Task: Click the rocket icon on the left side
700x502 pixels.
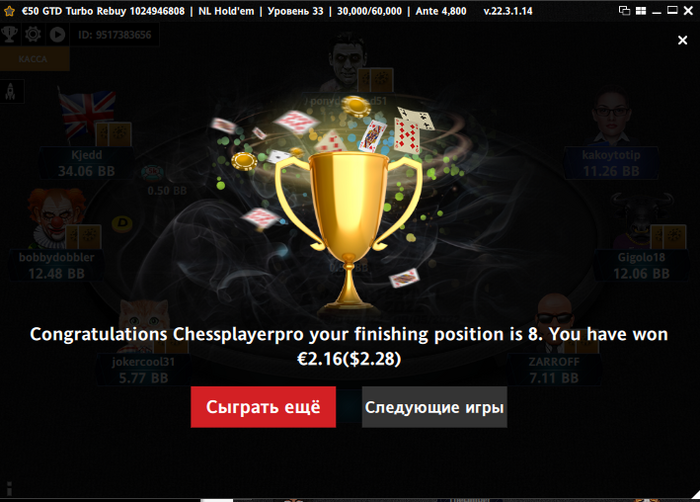Action: (11, 92)
